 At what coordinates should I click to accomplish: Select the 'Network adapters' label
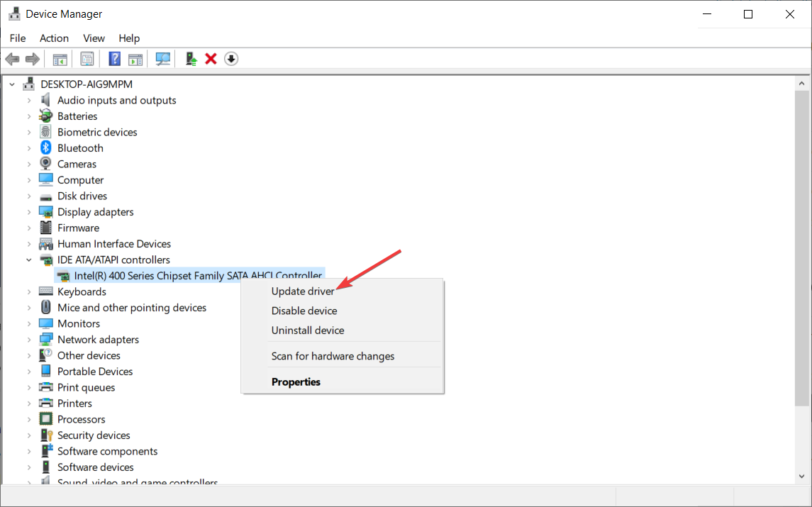click(99, 340)
